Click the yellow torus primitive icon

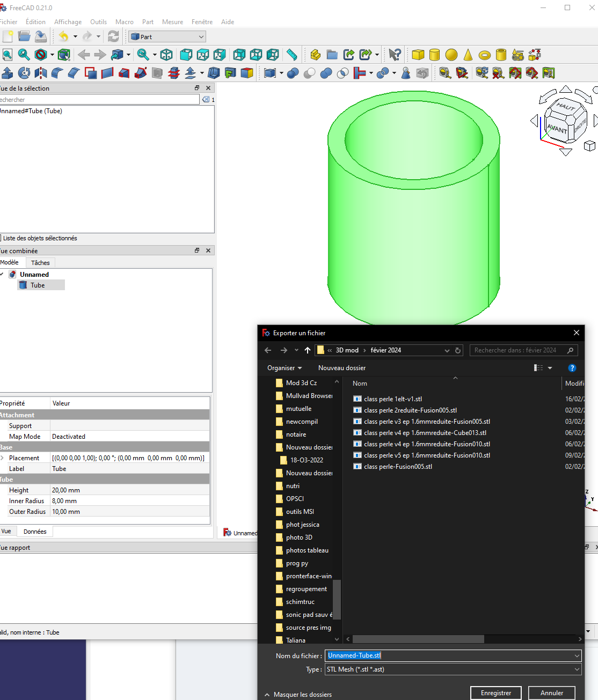coord(485,55)
